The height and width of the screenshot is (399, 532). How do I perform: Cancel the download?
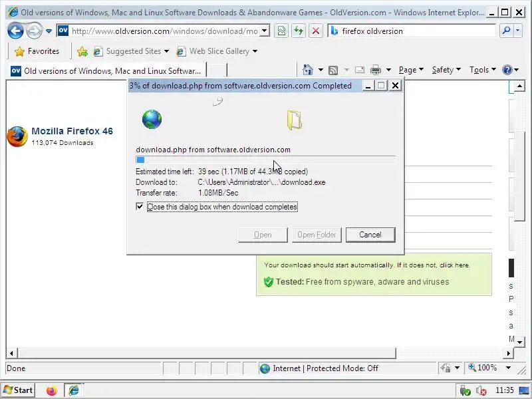(370, 235)
